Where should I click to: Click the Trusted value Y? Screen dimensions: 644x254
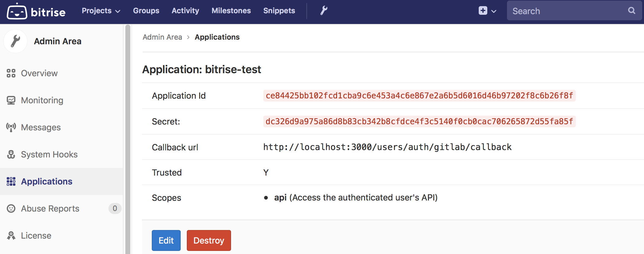point(266,173)
